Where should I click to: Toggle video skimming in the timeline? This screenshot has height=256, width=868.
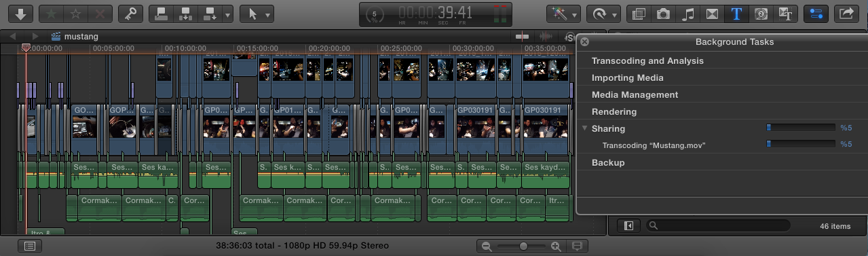[522, 36]
